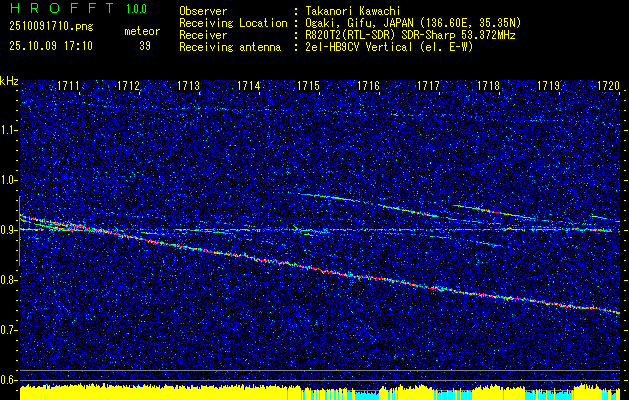Screen dimensions: 629x400
Task: Click the meteor count value 39
Action: pos(145,46)
